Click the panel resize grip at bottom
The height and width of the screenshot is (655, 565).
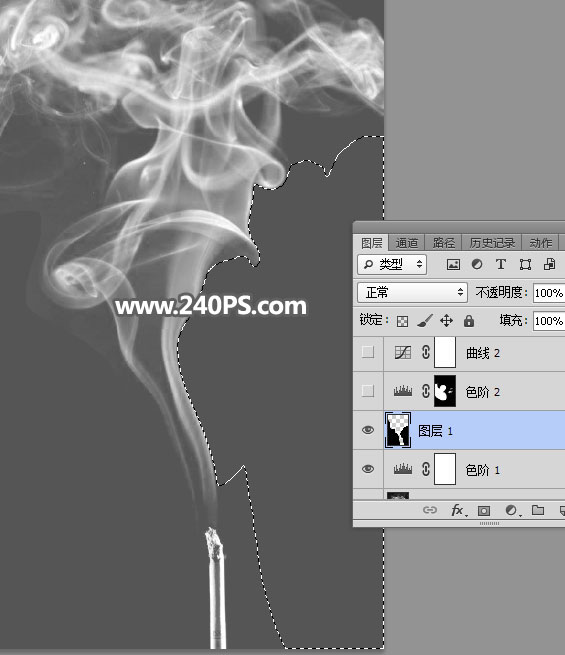coord(489,523)
